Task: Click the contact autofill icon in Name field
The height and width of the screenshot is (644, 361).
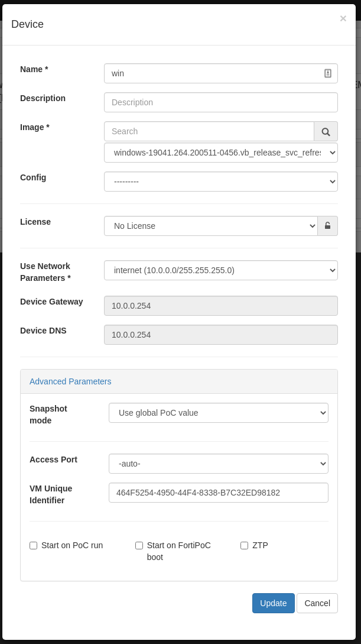Action: click(x=328, y=73)
